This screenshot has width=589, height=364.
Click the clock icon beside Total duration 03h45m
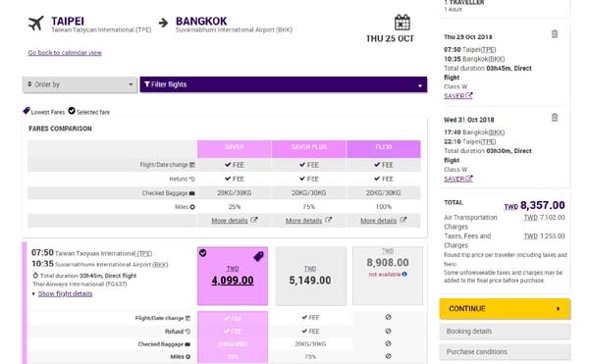[x=35, y=276]
